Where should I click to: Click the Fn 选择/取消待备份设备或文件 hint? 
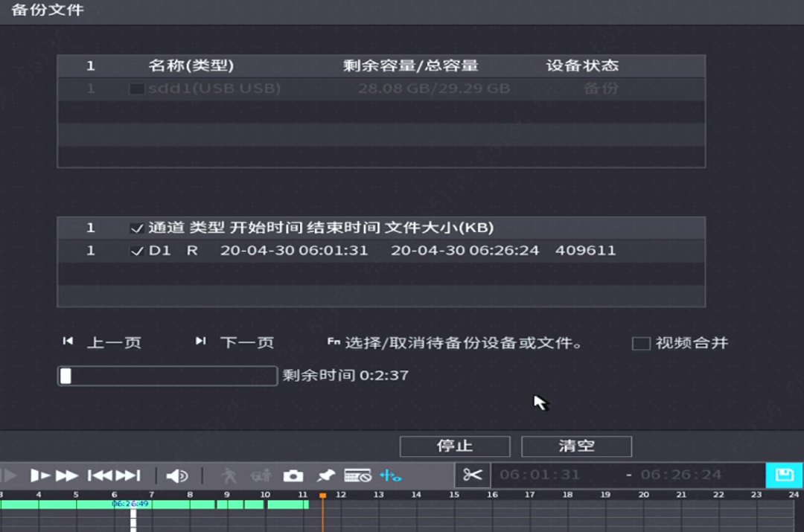(456, 343)
